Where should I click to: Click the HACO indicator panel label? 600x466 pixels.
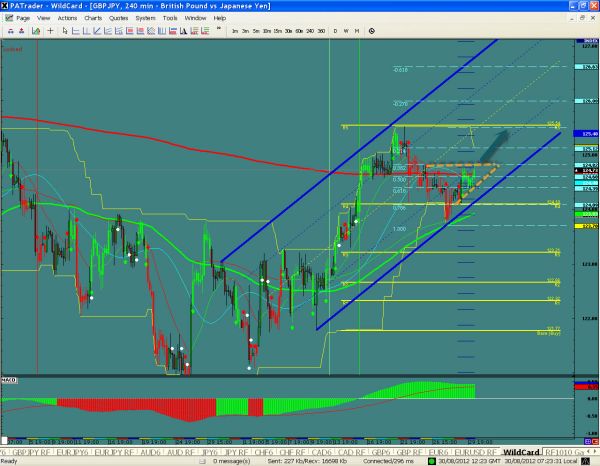point(8,380)
